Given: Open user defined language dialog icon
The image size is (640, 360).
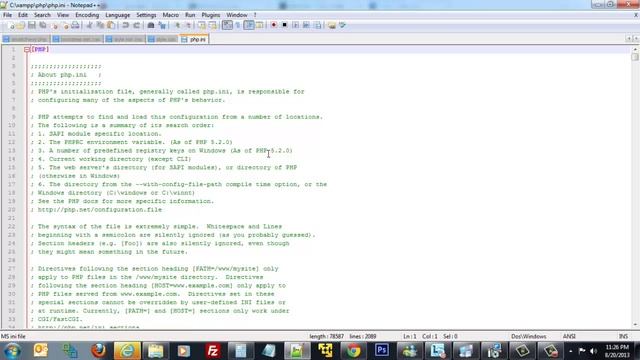Looking at the screenshot, I should coord(260,25).
